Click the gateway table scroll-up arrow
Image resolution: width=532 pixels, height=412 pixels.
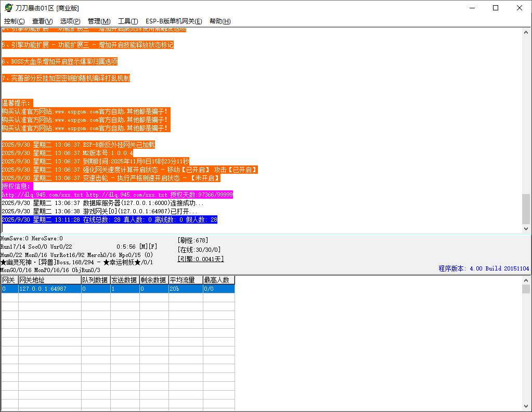tap(526, 280)
